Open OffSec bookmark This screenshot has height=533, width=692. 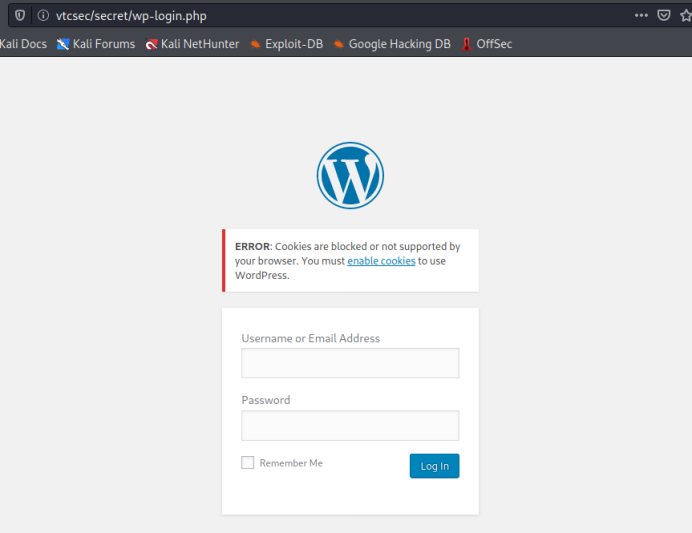[x=487, y=44]
